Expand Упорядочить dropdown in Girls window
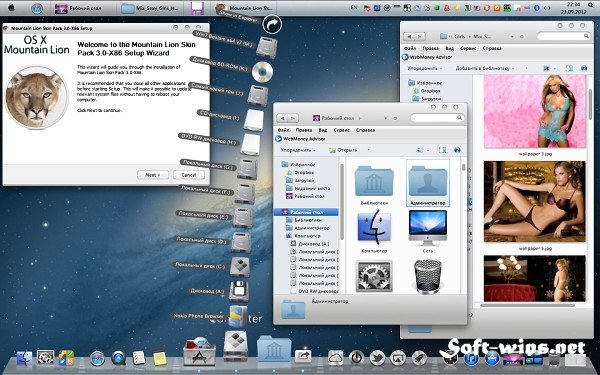Screen dimensions: 600x375 pyautogui.click(x=425, y=68)
